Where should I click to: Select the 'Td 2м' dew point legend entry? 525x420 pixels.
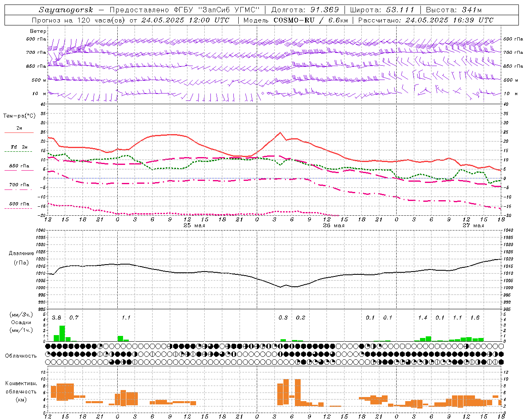[x=19, y=147]
